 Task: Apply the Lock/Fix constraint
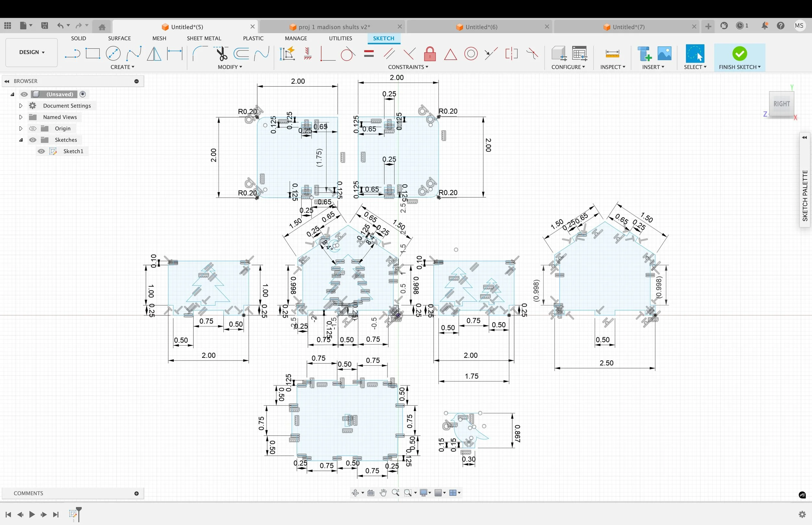pos(429,54)
